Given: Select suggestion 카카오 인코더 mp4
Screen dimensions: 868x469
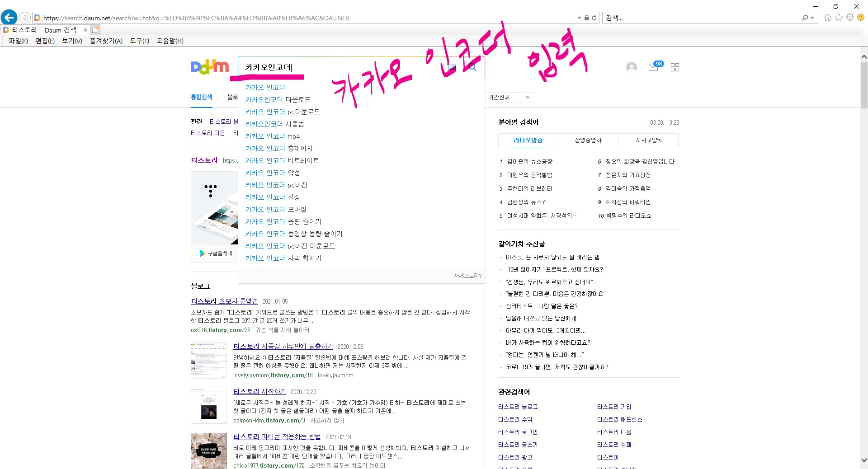Looking at the screenshot, I should pos(273,136).
